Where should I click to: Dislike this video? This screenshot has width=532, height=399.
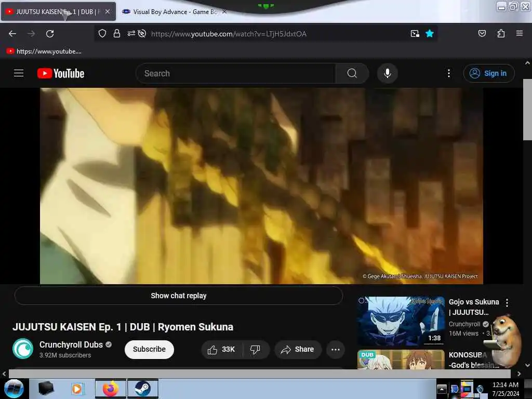click(x=255, y=350)
